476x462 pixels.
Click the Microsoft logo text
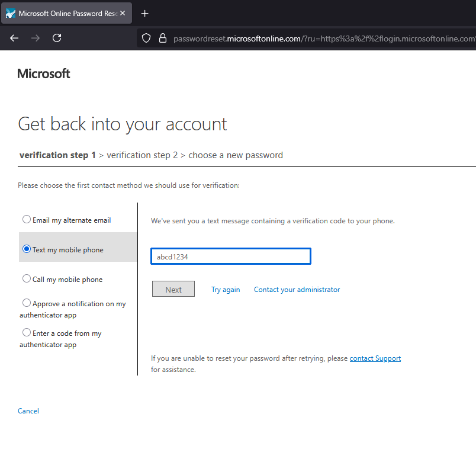pyautogui.click(x=44, y=73)
